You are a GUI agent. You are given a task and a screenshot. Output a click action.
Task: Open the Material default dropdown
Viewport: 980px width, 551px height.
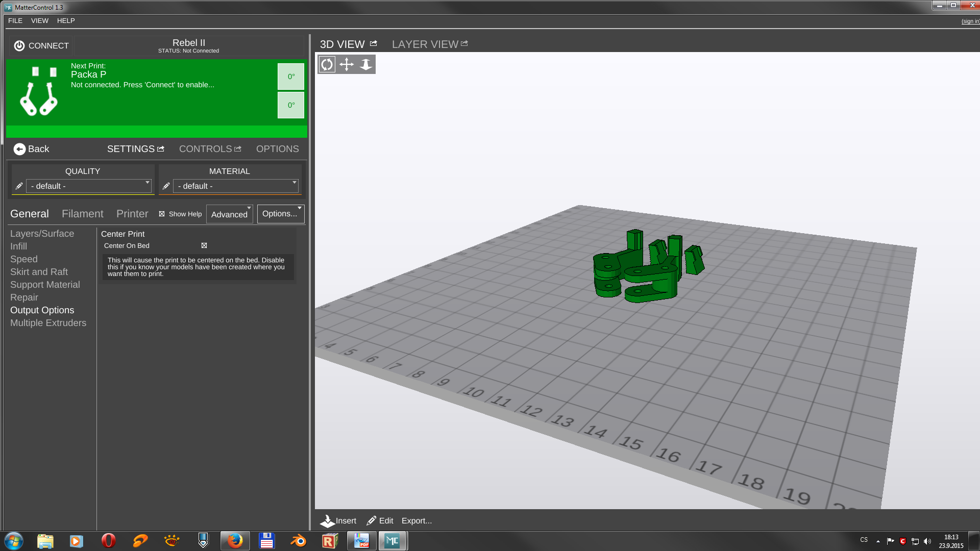[236, 186]
